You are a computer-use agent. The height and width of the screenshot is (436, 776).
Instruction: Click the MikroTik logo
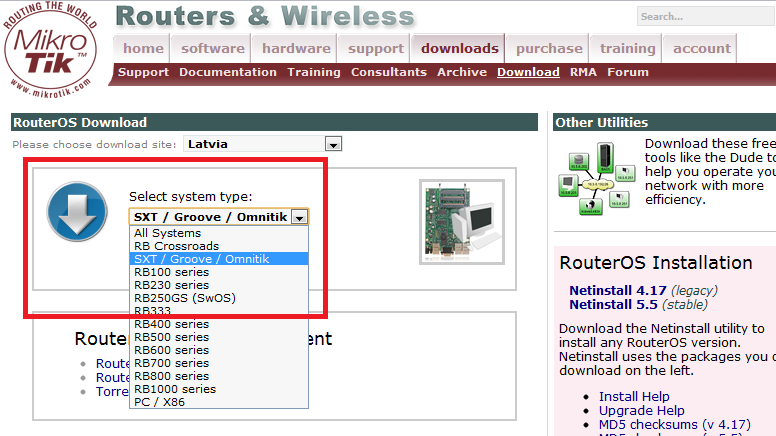pyautogui.click(x=49, y=49)
